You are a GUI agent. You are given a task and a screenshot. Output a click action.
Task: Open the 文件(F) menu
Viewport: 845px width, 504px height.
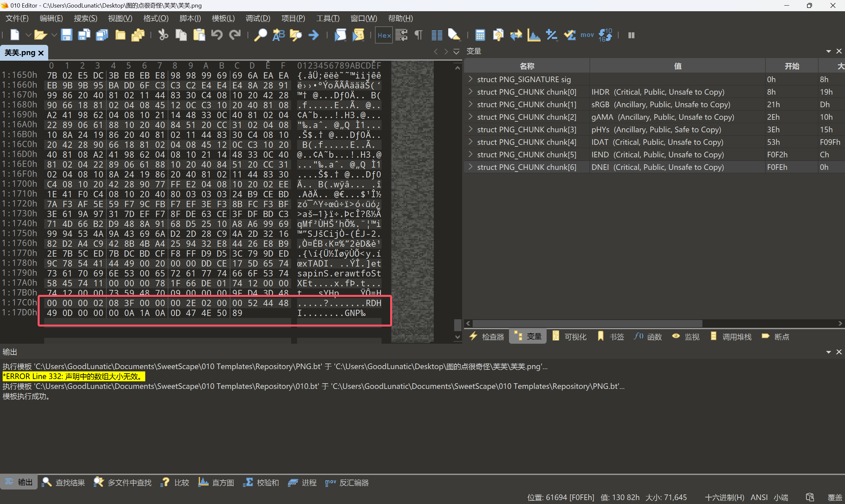(x=17, y=18)
